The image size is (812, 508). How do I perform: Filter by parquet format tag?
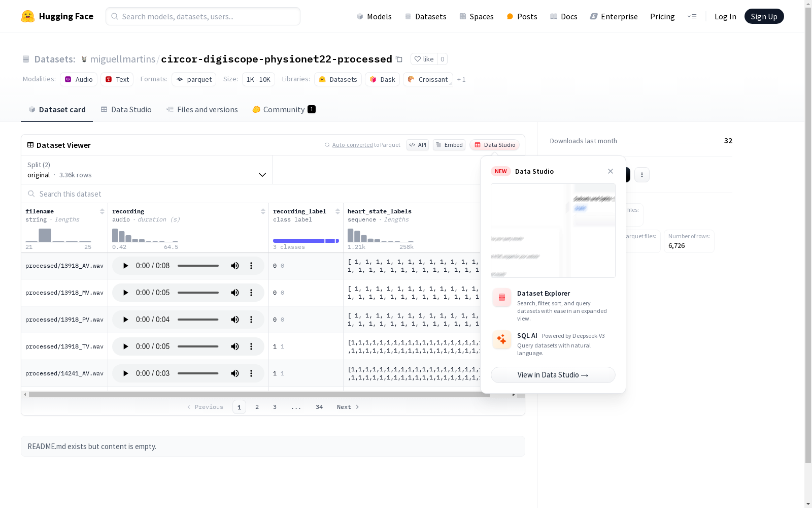click(x=194, y=79)
